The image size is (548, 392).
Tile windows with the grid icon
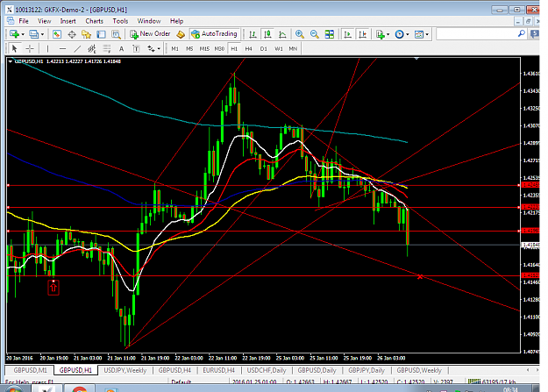tap(329, 34)
